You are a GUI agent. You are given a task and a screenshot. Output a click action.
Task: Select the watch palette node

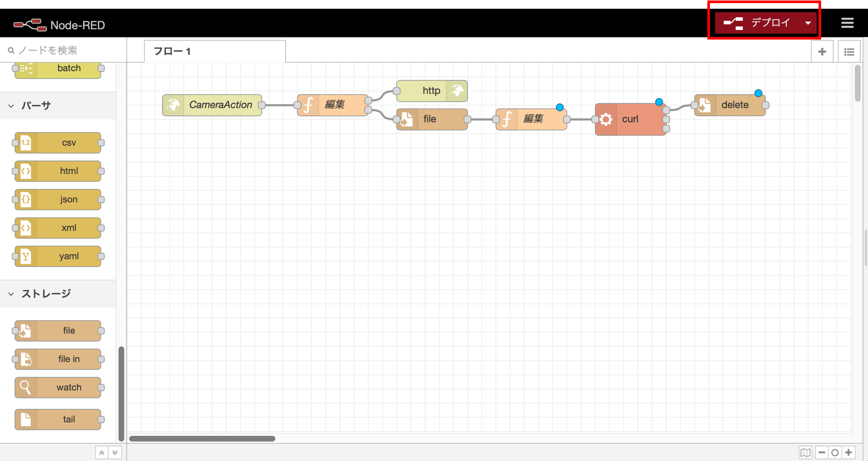click(58, 388)
